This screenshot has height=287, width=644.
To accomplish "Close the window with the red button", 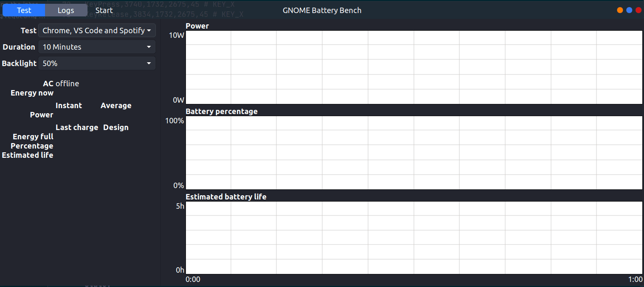I will [639, 10].
